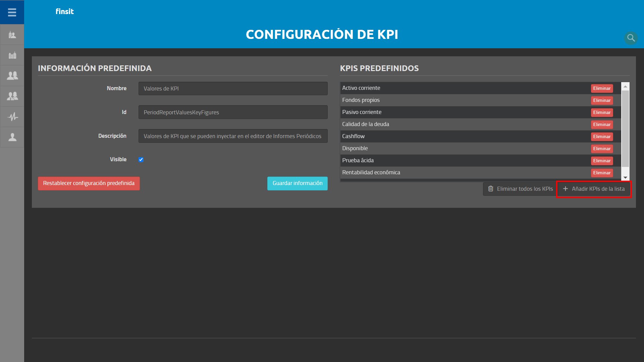Click the plus icon on Añadir KPIs

(x=565, y=189)
